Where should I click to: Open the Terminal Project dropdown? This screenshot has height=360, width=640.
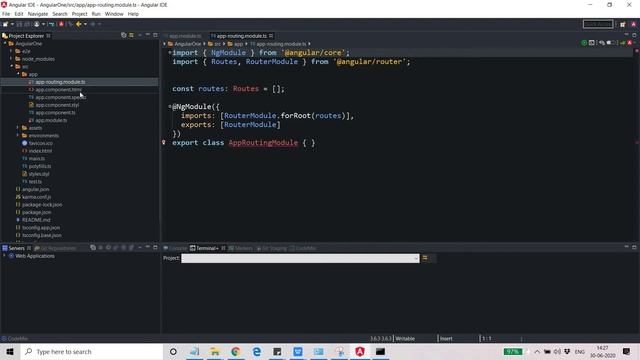(416, 258)
